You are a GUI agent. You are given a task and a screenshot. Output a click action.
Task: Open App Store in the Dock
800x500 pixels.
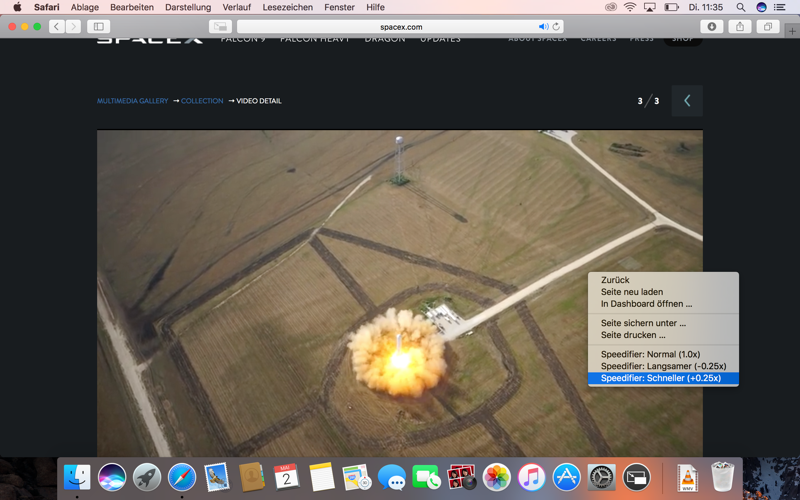point(566,478)
